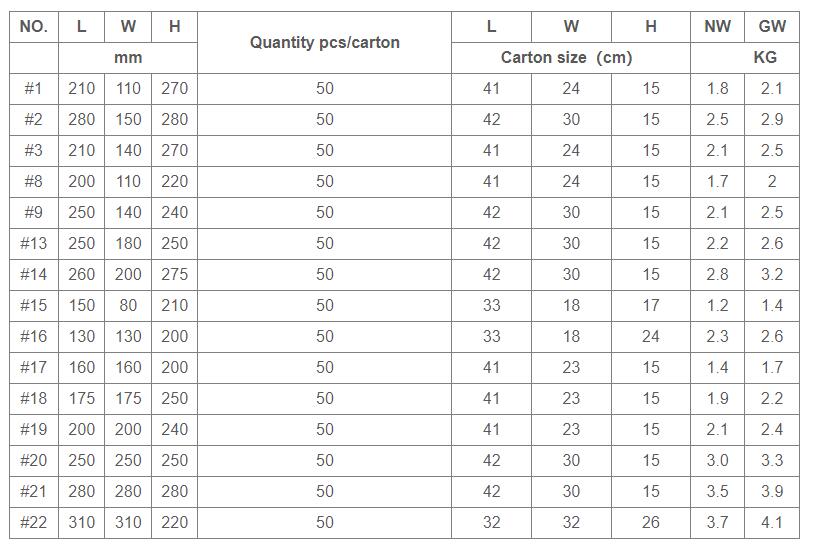816x554 pixels.
Task: Select the GW column header
Action: [x=772, y=27]
